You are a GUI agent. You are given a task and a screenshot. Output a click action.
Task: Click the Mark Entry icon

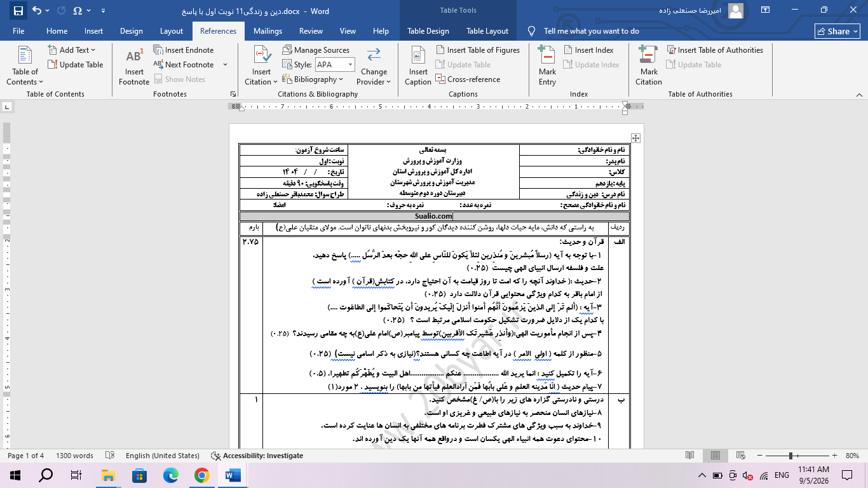[547, 55]
